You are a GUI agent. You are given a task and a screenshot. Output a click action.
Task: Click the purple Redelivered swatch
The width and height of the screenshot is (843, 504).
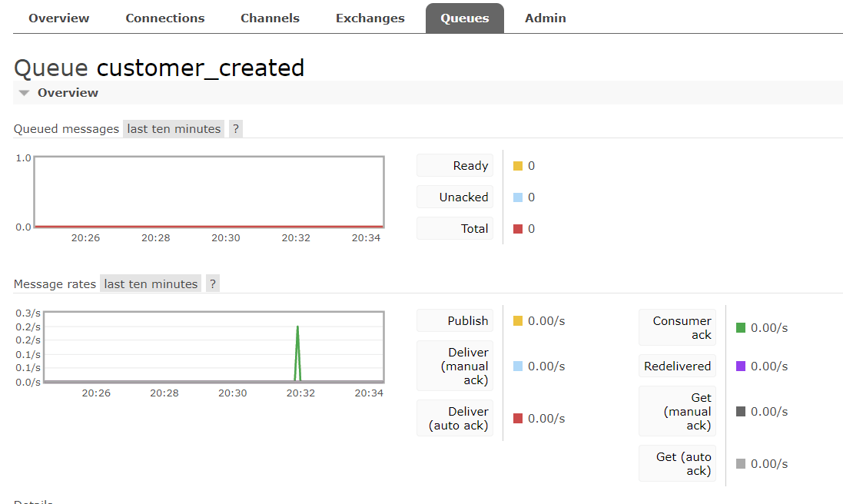click(741, 366)
